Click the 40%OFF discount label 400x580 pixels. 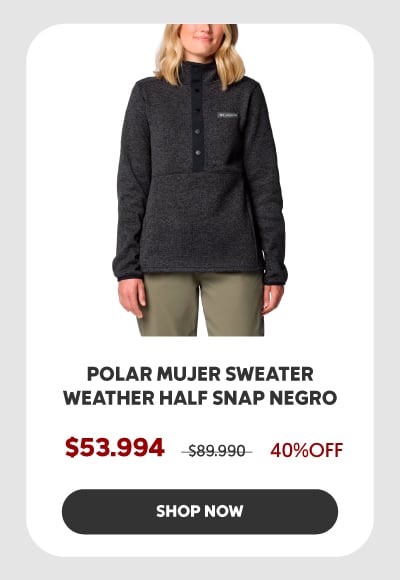tap(306, 450)
